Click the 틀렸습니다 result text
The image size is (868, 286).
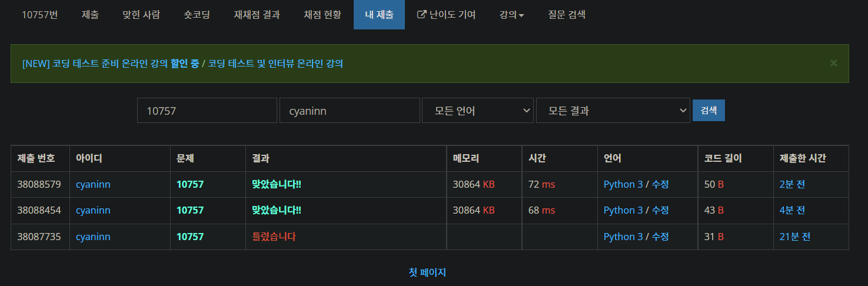point(274,237)
